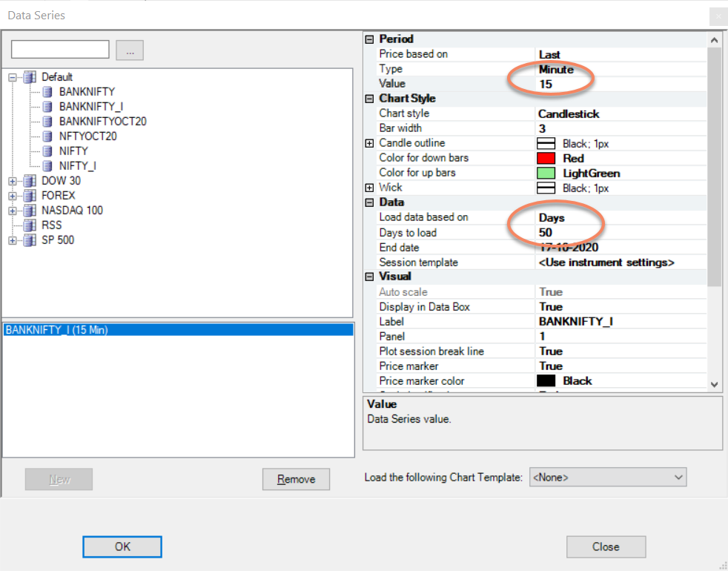The image size is (728, 571).
Task: Close the Data Series dialog window
Action: (718, 16)
